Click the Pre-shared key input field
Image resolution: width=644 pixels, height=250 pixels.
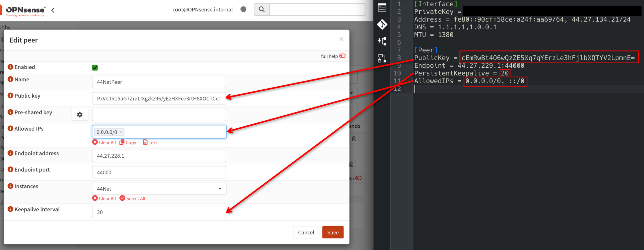point(159,115)
